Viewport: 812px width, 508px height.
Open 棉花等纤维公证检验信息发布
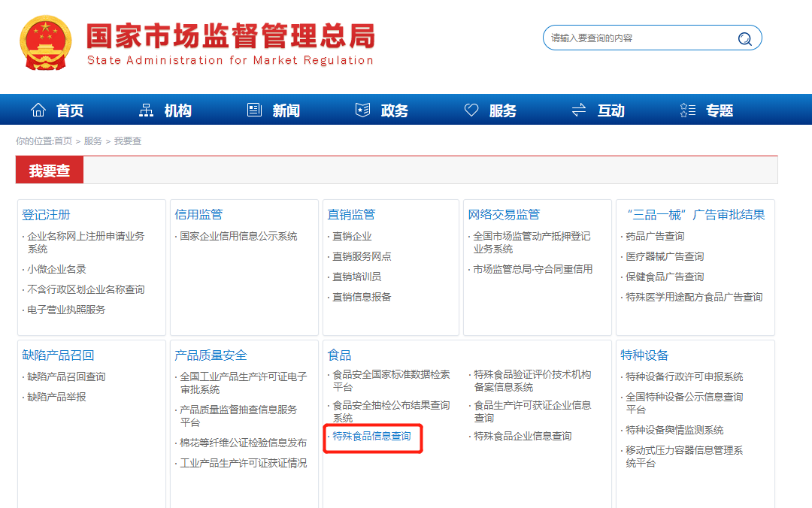point(243,443)
